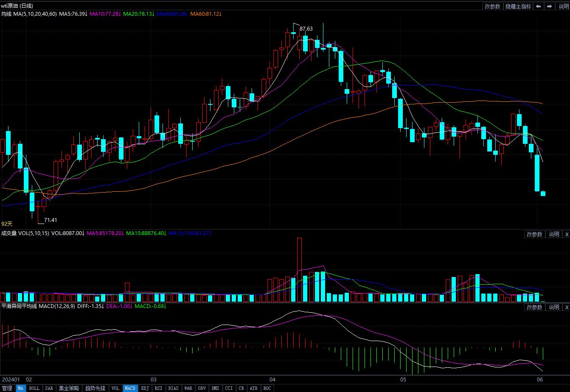This screenshot has width=570, height=392.
Task: Click the wti原油 (日线) chart title
Action: point(17,6)
